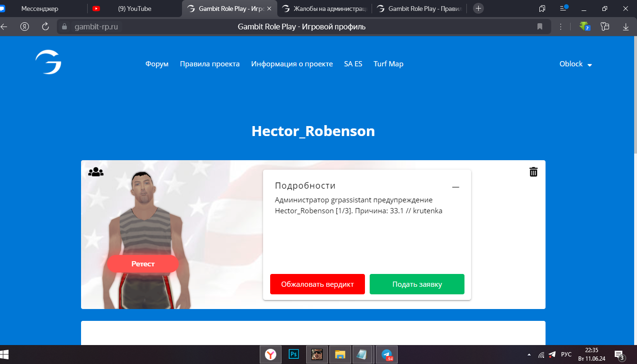The height and width of the screenshot is (364, 637).
Task: Open Photoshop from the taskbar
Action: click(x=294, y=354)
